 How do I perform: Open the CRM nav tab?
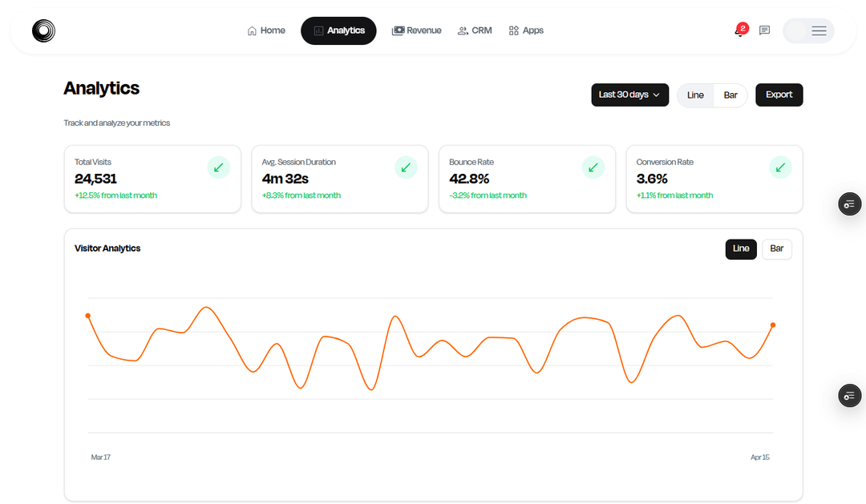(x=475, y=30)
